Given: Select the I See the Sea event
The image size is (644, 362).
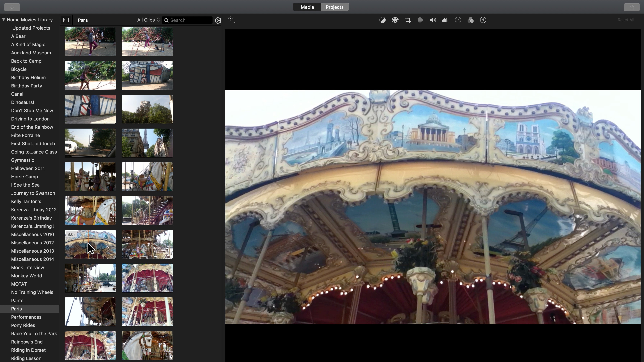Looking at the screenshot, I should (25, 185).
